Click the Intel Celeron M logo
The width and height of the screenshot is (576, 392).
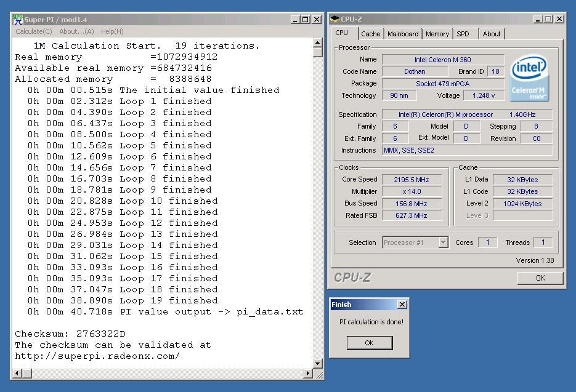click(x=529, y=78)
